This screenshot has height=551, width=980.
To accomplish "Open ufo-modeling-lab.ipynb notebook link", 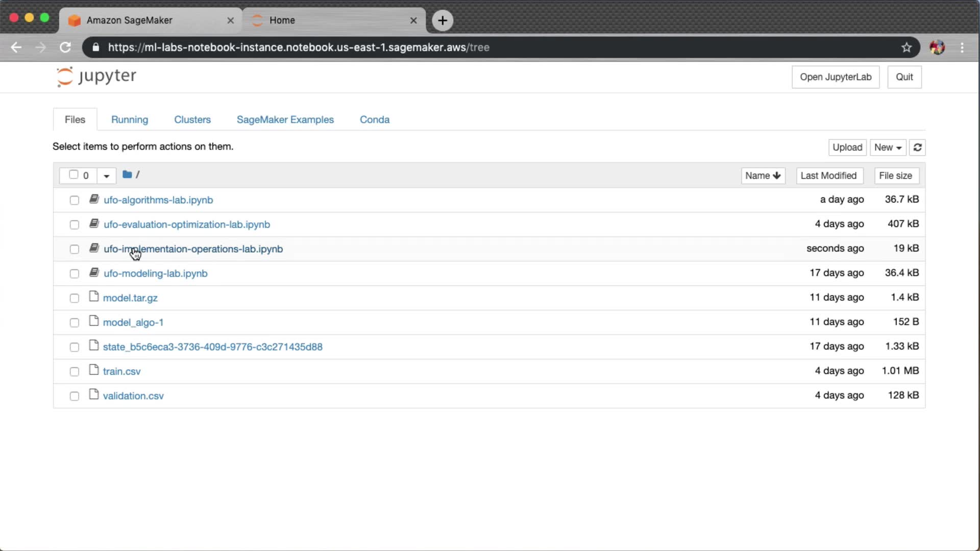I will (x=155, y=273).
